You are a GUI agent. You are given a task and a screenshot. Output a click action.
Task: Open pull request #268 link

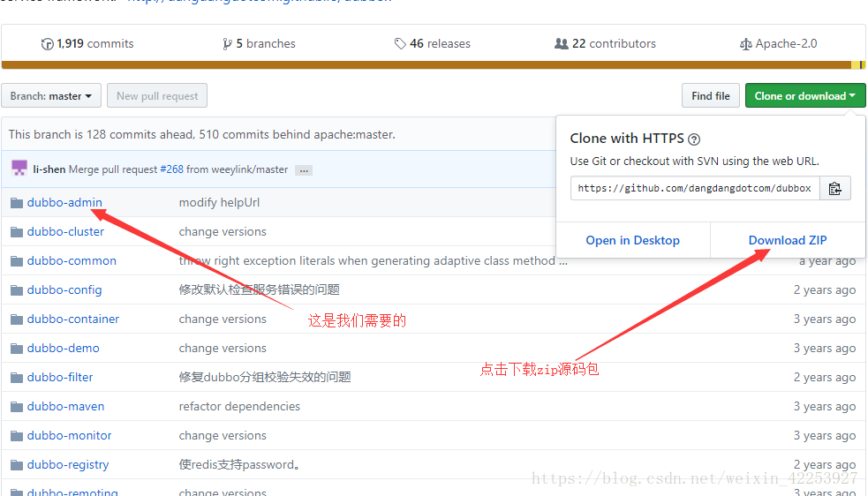coord(171,169)
